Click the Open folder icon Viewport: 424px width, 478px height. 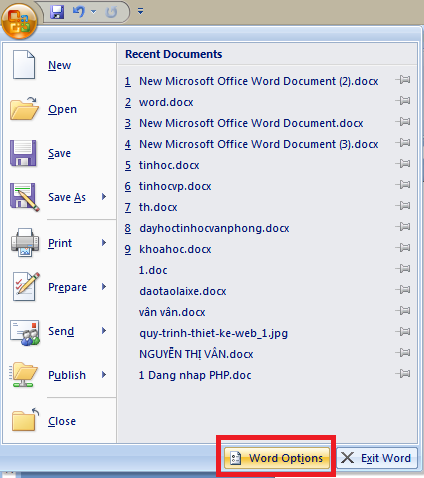[24, 109]
